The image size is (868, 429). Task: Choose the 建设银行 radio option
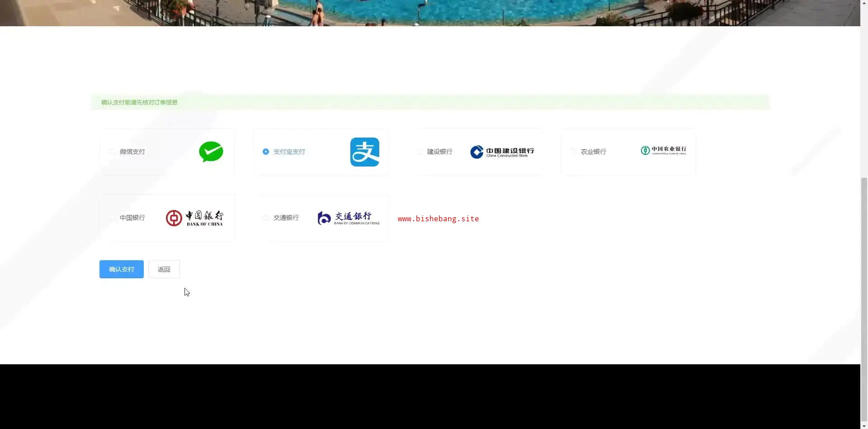[x=420, y=152]
